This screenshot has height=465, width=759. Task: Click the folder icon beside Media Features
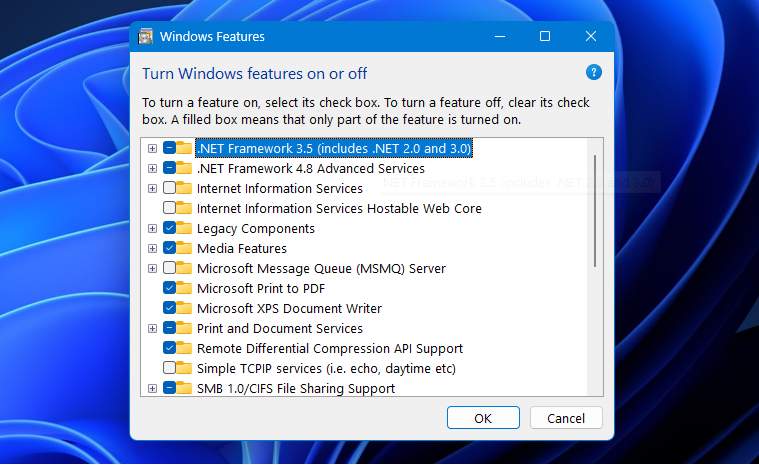[x=184, y=248]
